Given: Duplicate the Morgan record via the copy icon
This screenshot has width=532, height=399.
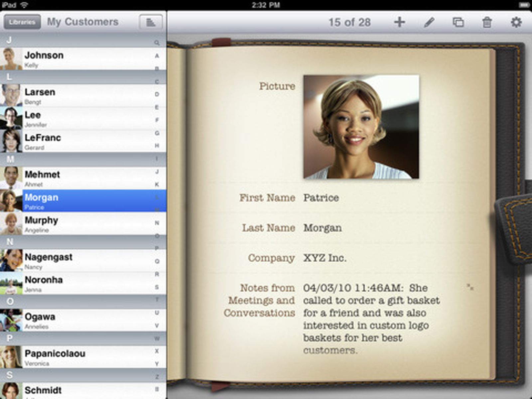Looking at the screenshot, I should (x=458, y=22).
